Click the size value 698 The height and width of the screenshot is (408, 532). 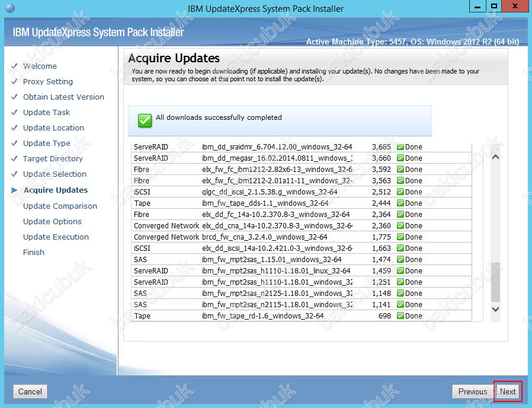[384, 315]
